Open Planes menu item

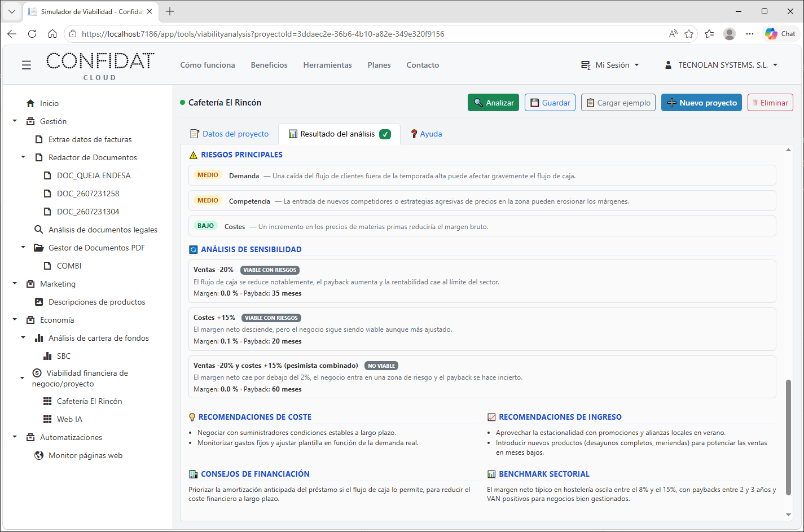tap(379, 65)
